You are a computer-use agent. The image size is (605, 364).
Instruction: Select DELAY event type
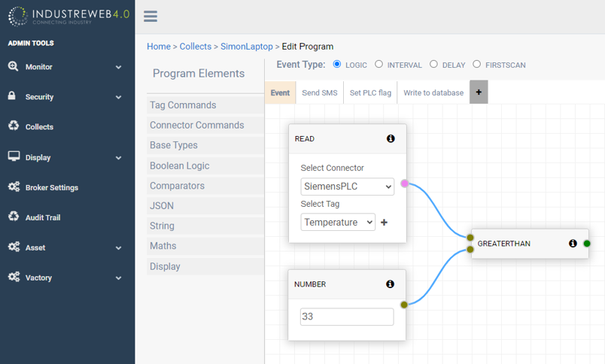coord(433,64)
